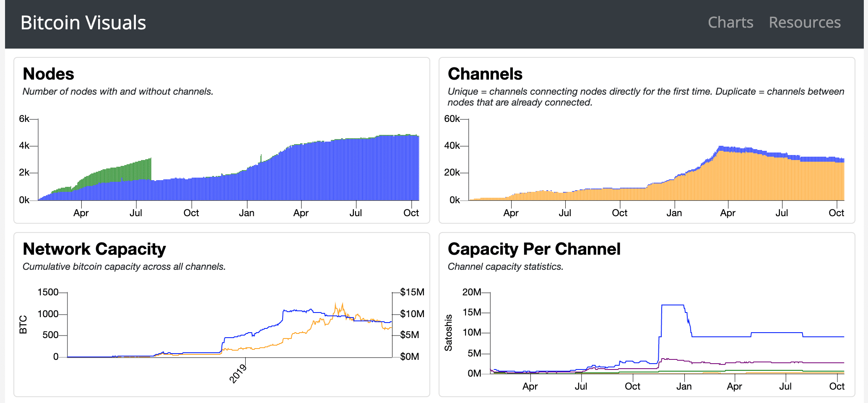Viewport: 868px width, 403px height.
Task: Click the 2k label in Nodes chart
Action: pyautogui.click(x=24, y=172)
